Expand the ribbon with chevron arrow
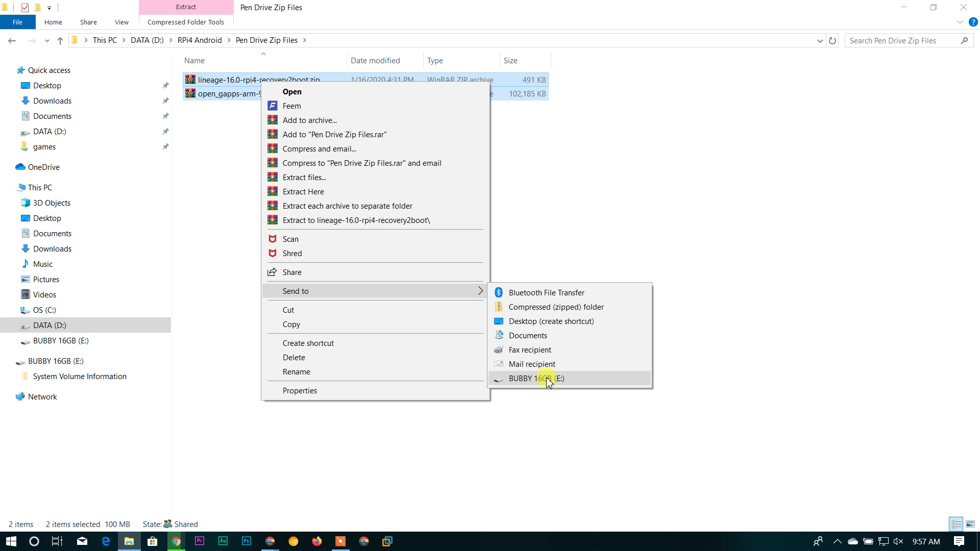This screenshot has height=551, width=980. click(x=960, y=22)
